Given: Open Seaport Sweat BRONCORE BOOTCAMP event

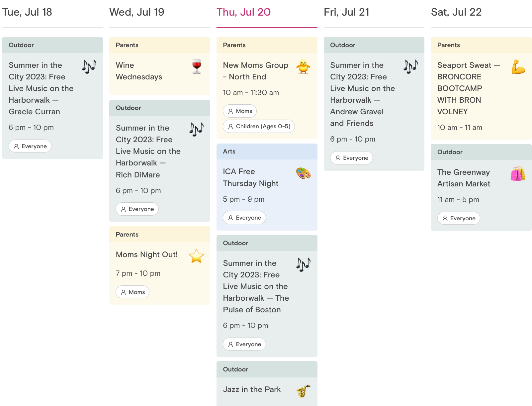Looking at the screenshot, I should [469, 88].
